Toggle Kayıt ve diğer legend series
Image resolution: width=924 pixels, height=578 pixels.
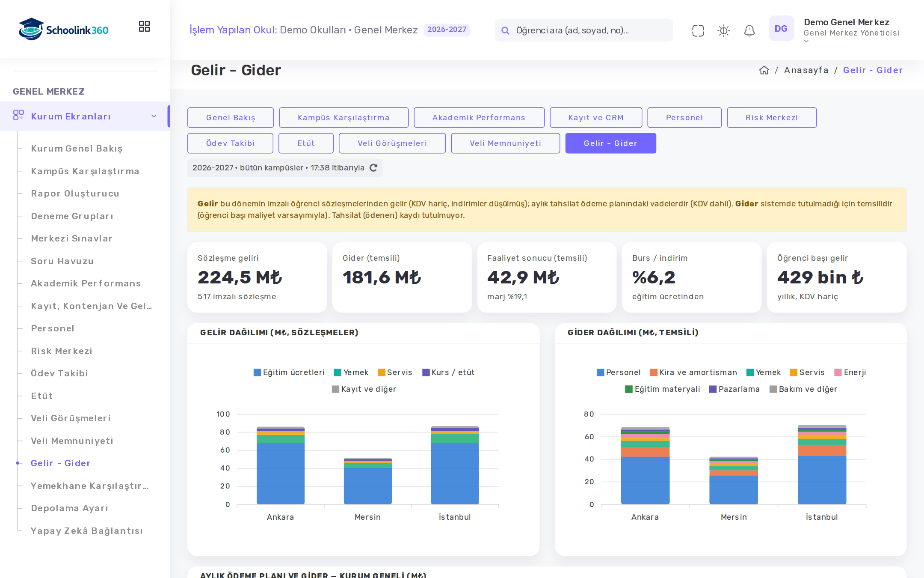point(364,389)
